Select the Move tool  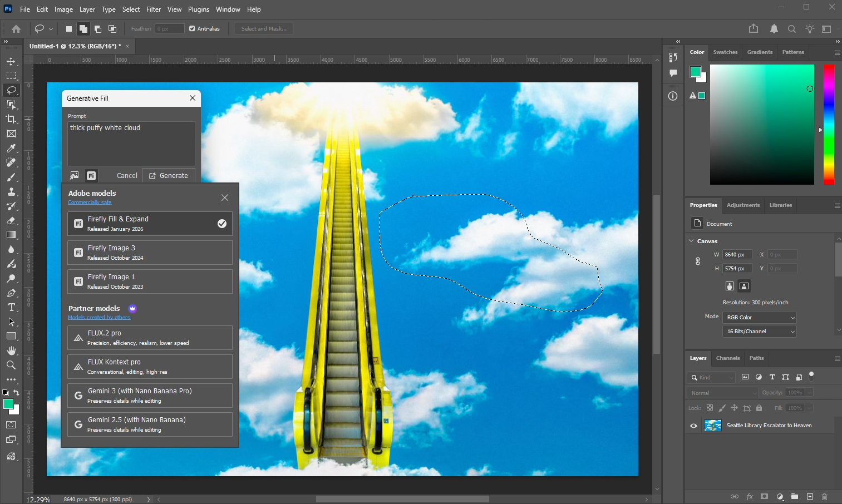11,62
